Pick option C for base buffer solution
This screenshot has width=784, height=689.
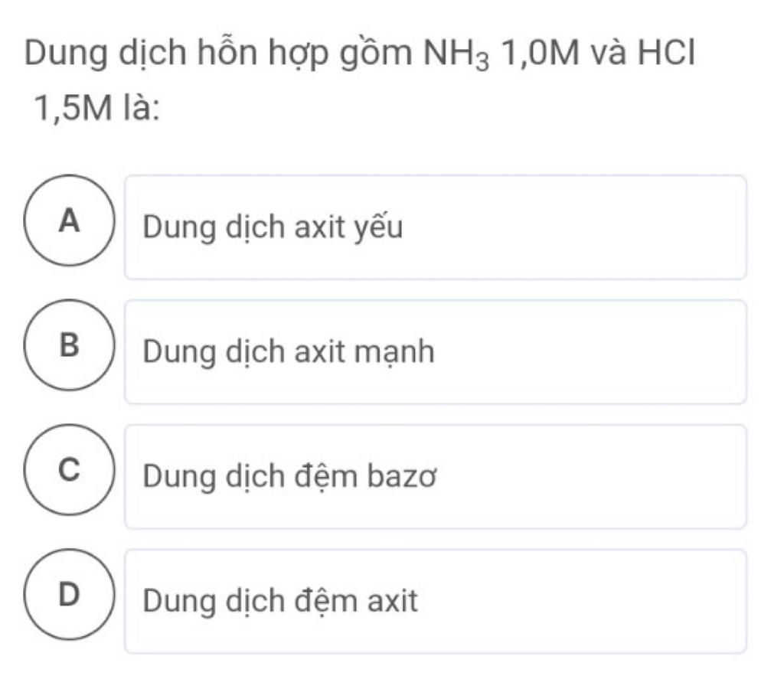(x=70, y=469)
